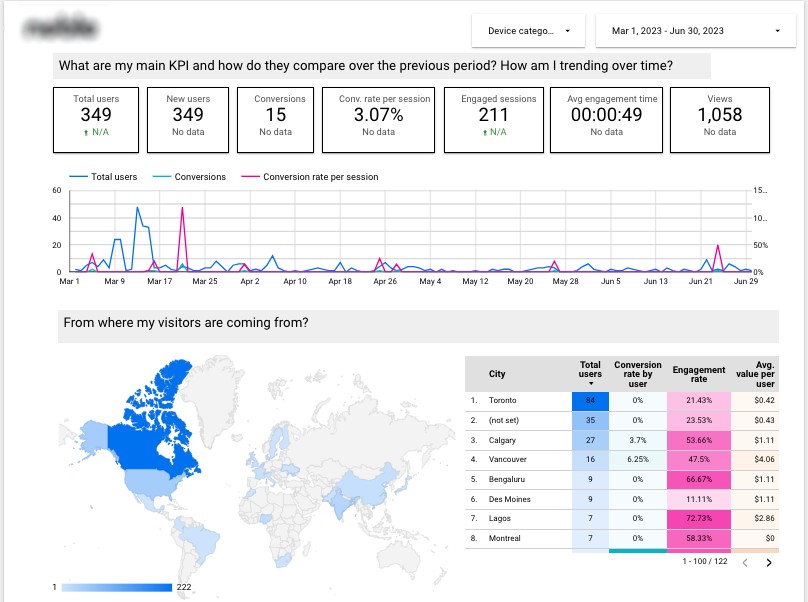Screen dimensions: 808x602
Task: Open the Device category dropdown filter
Action: [x=529, y=31]
